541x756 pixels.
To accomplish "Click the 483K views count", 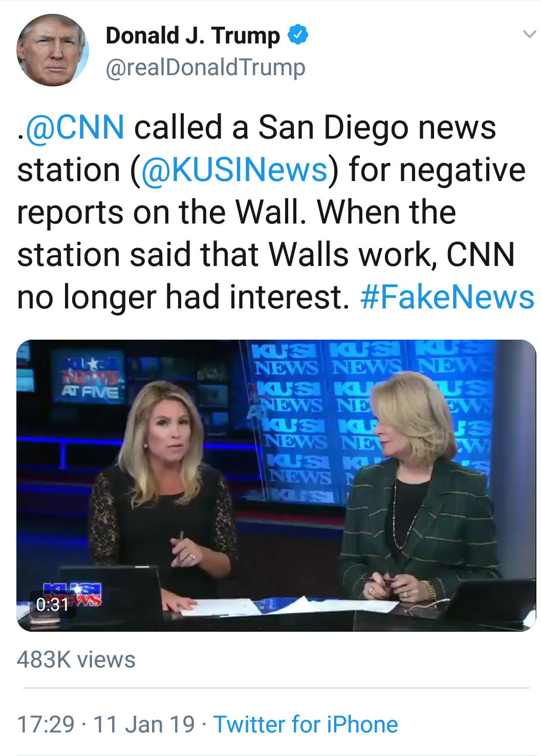I will point(76,660).
